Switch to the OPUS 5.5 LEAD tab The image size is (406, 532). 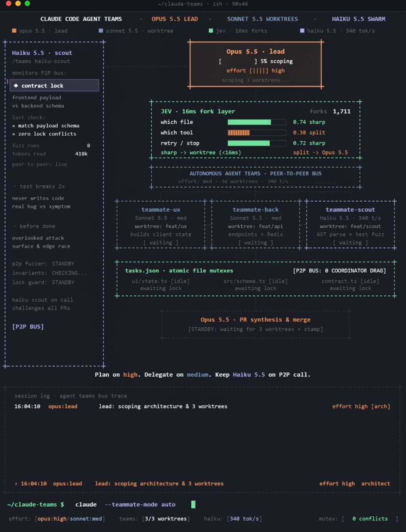click(x=175, y=19)
